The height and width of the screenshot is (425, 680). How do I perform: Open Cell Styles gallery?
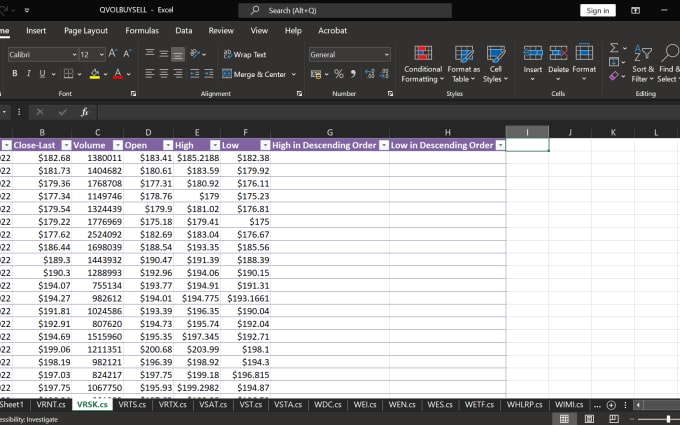pyautogui.click(x=495, y=64)
